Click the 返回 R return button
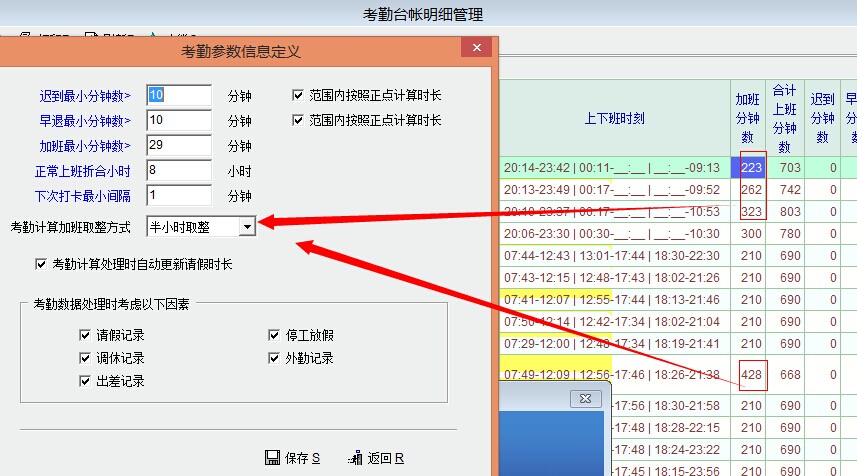The width and height of the screenshot is (857, 476). [356, 458]
